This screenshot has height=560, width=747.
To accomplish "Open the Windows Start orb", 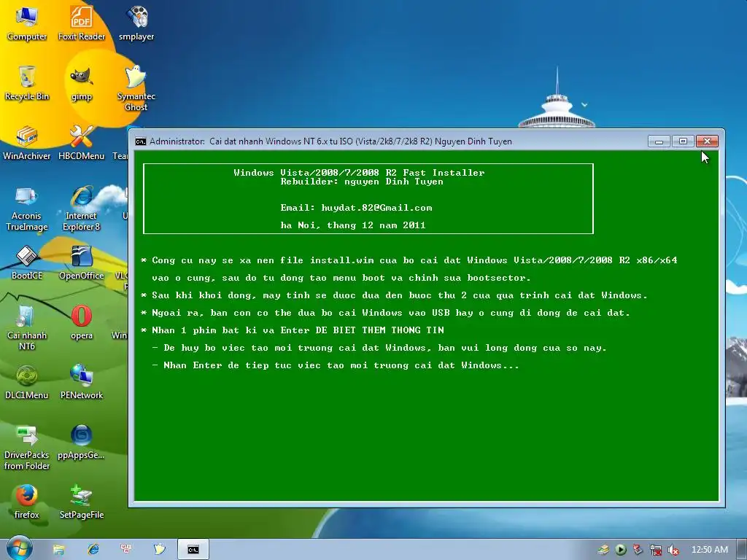I will pos(19,548).
